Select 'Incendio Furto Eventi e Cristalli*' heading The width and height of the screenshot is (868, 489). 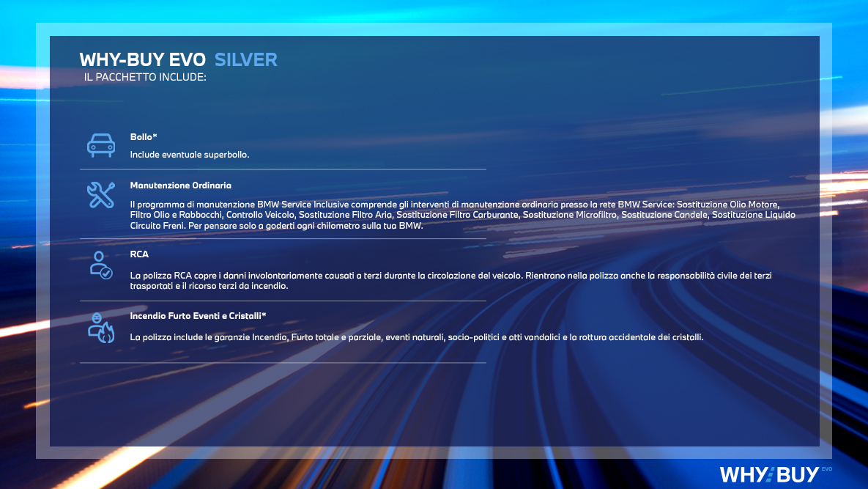coord(199,316)
